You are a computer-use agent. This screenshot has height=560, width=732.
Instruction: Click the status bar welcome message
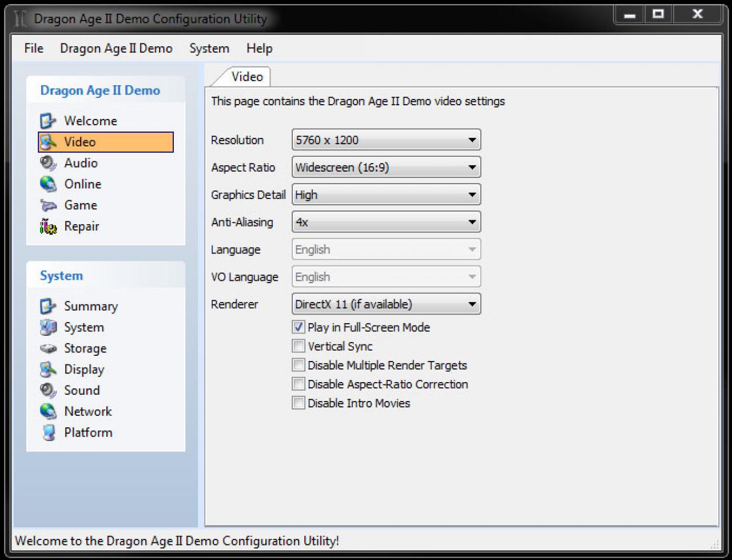coord(177,541)
